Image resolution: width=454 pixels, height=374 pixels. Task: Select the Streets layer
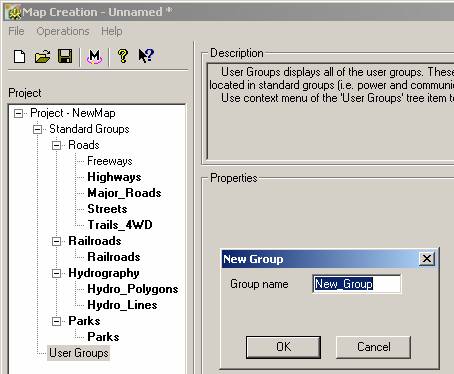pos(107,209)
